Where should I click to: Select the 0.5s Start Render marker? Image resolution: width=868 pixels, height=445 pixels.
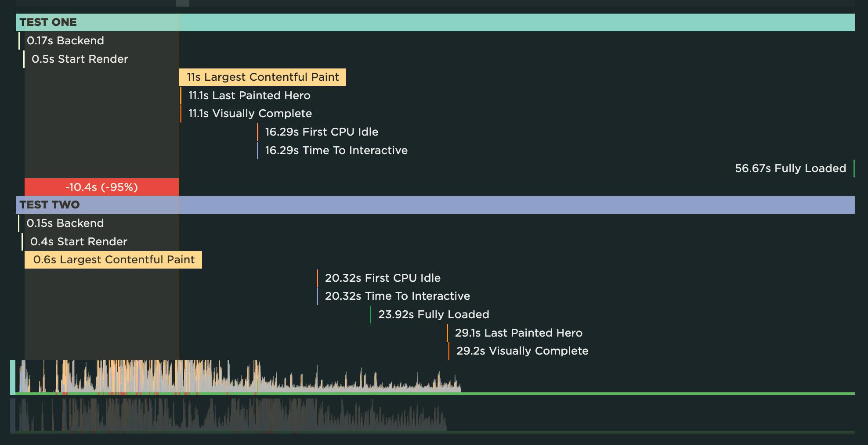tap(80, 59)
